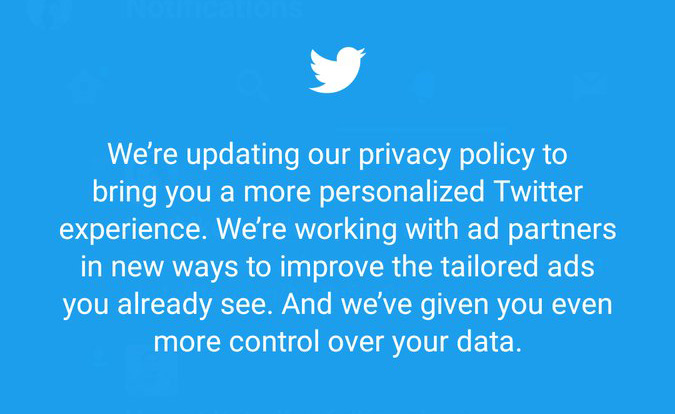Open the faded profile avatar in the header

coord(48,12)
